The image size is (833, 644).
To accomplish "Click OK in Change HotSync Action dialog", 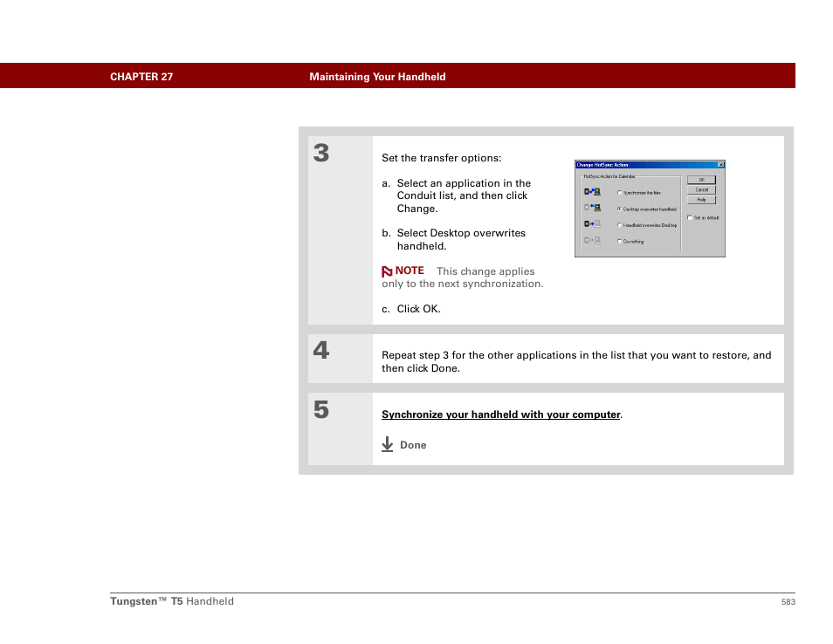I will tap(701, 180).
